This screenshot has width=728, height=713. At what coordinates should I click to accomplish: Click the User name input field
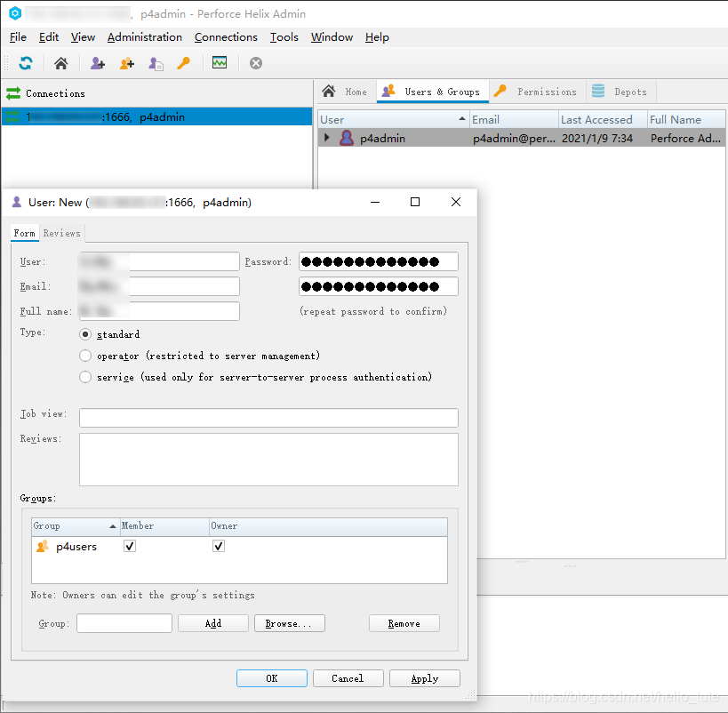click(x=159, y=261)
